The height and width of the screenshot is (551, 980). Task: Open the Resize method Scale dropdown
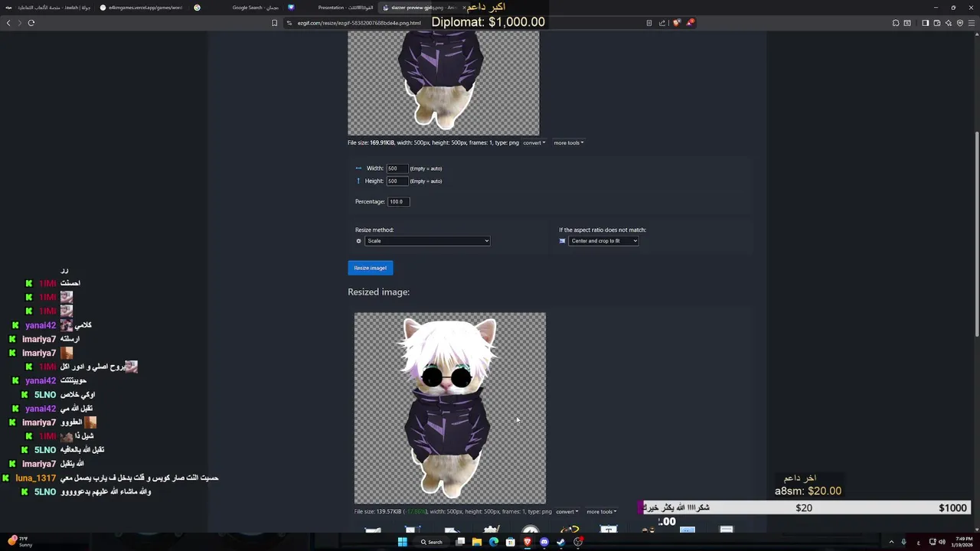427,241
